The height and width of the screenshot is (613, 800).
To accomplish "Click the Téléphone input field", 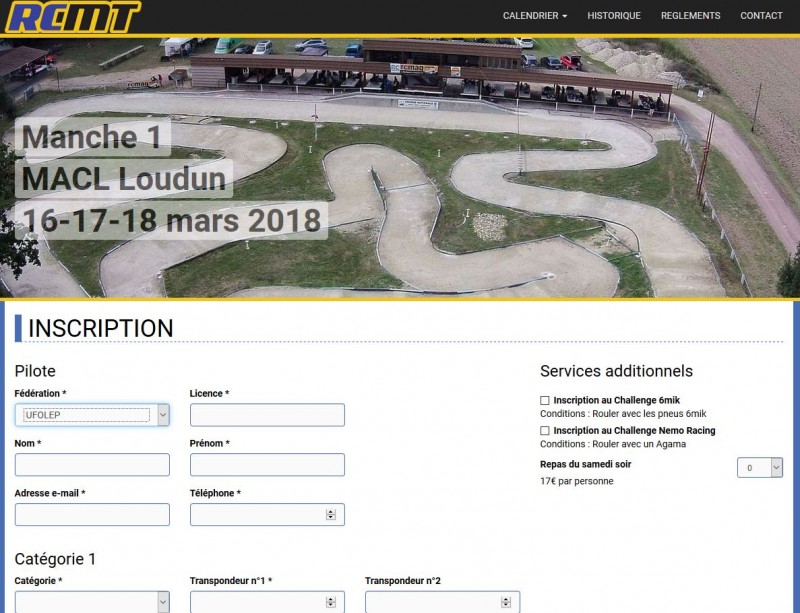I will pyautogui.click(x=267, y=514).
